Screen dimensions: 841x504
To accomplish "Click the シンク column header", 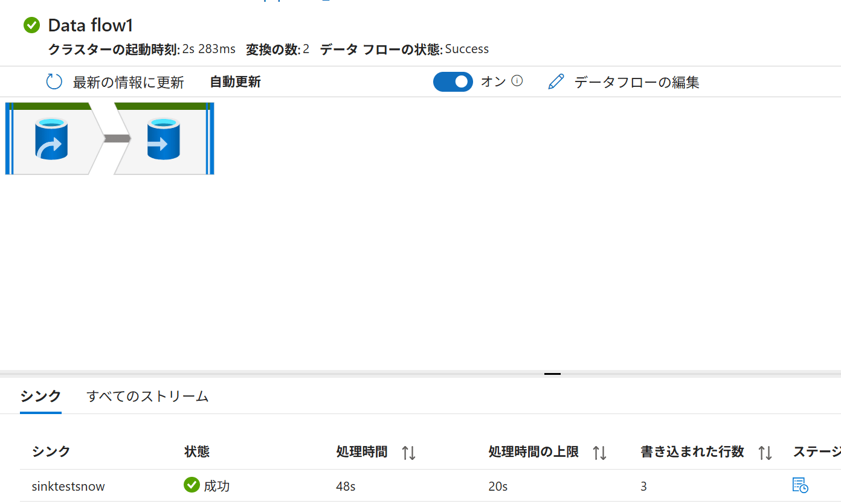I will point(51,451).
